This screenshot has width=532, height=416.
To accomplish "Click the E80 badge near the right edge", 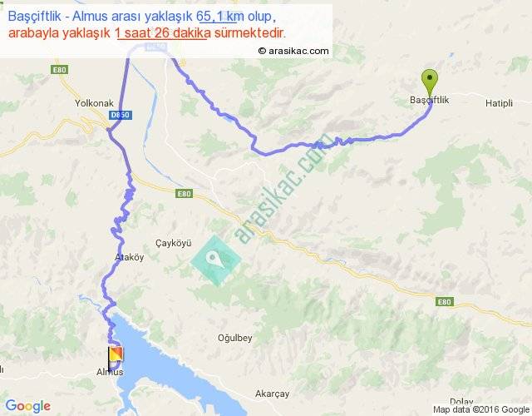I will (x=444, y=301).
